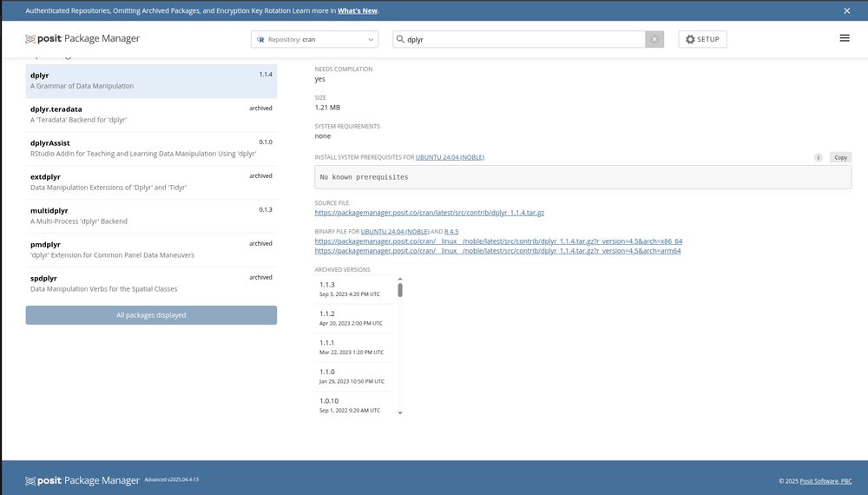Open the arm64 binary download link
The height and width of the screenshot is (495, 868).
pyautogui.click(x=497, y=251)
